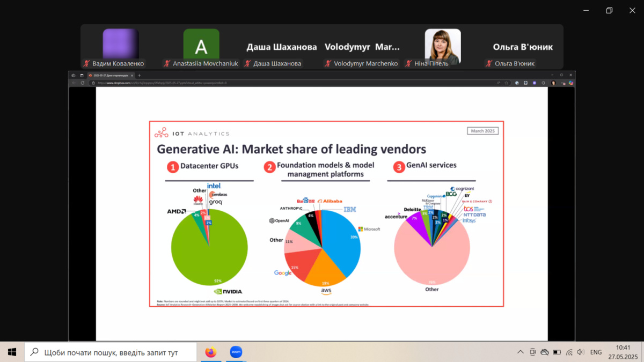The image size is (644, 362).
Task: Click the Volodymyr Marchenko name label
Action: click(366, 63)
